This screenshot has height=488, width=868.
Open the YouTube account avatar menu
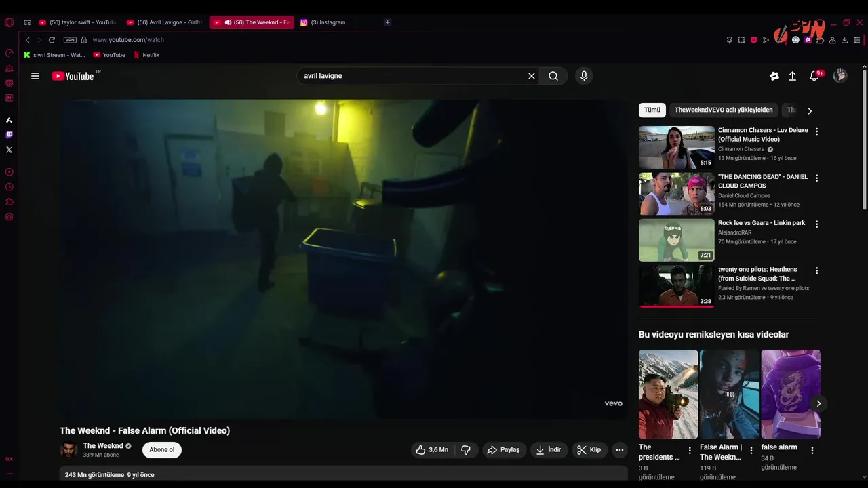click(840, 76)
